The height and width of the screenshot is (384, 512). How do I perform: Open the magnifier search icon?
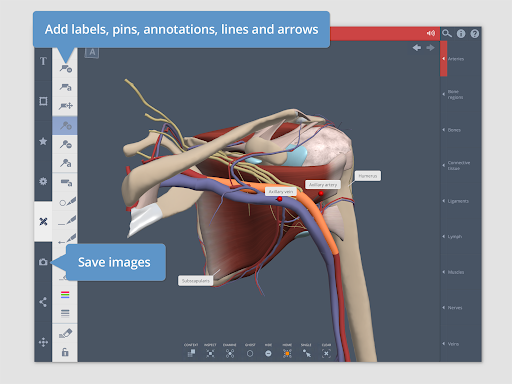coord(447,33)
